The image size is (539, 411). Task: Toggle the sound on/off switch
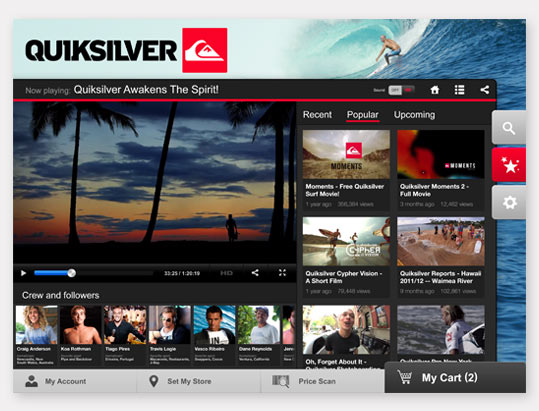pyautogui.click(x=401, y=90)
